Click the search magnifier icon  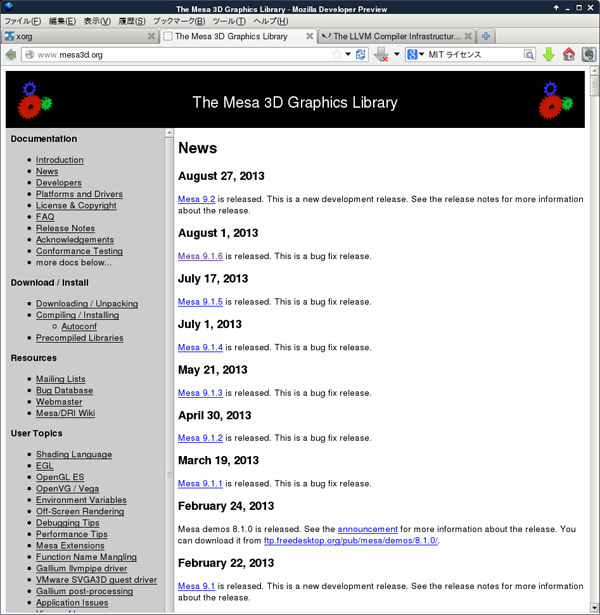[x=529, y=55]
